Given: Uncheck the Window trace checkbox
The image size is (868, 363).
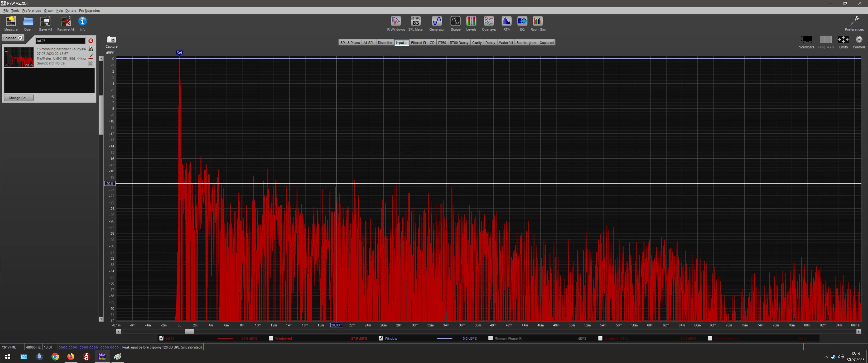Looking at the screenshot, I should [381, 338].
